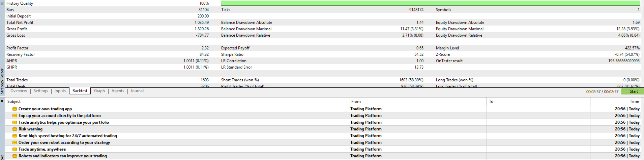Click Equity Drawdown Maximal value 12.28 (3.53%)
Viewport: 644px width, 160px height.
[x=628, y=29]
